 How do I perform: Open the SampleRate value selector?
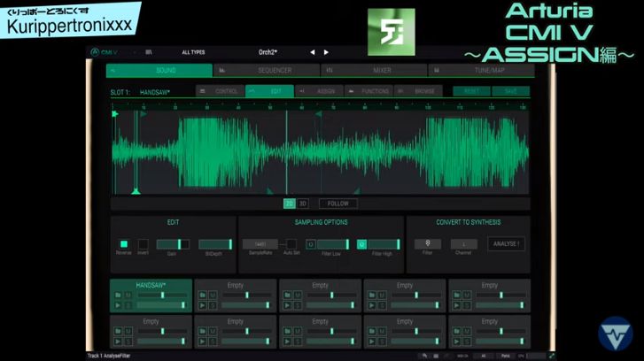point(260,244)
